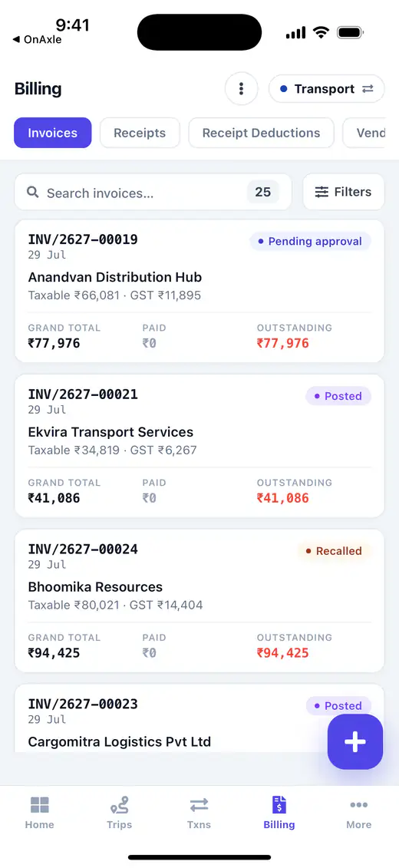Image resolution: width=399 pixels, height=868 pixels.
Task: Go to Home in bottom navigation
Action: click(x=40, y=813)
